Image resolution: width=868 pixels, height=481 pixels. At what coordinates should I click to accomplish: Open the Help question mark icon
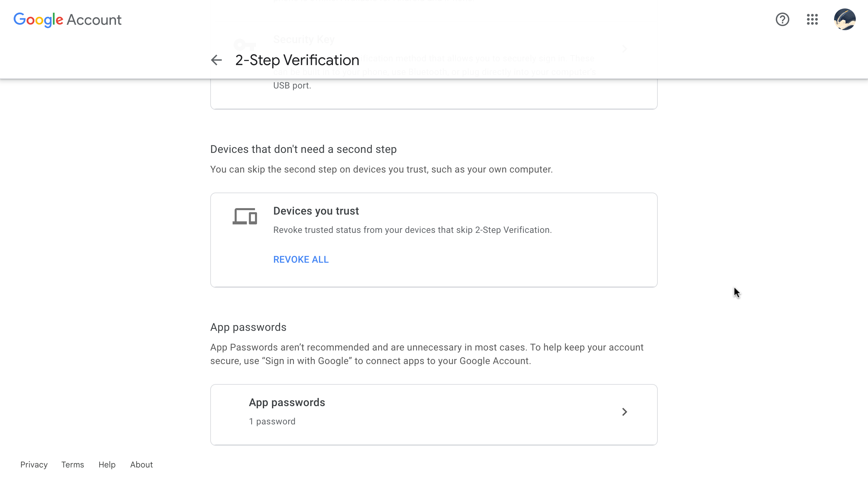click(x=782, y=19)
